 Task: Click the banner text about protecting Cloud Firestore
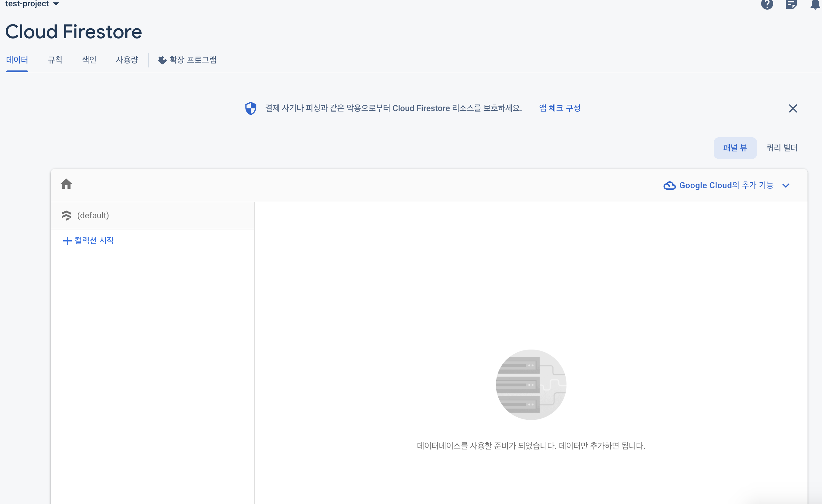coord(394,108)
